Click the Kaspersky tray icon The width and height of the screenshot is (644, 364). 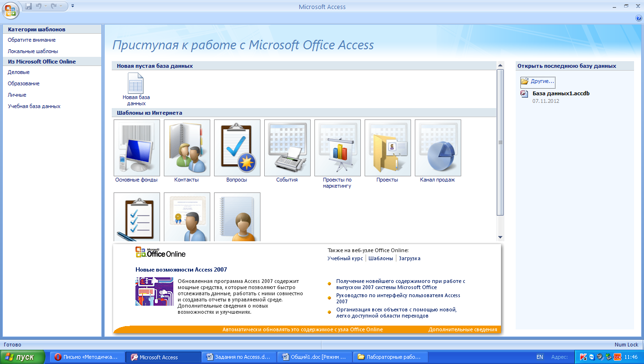(583, 357)
